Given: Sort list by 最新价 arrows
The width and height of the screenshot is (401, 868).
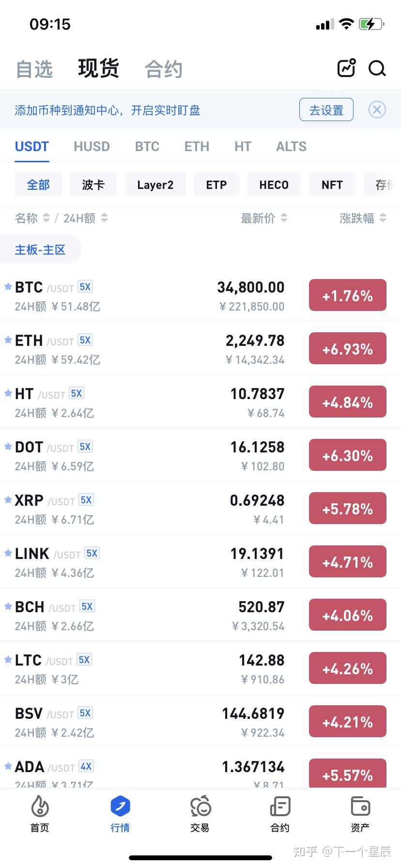Looking at the screenshot, I should pos(284,218).
